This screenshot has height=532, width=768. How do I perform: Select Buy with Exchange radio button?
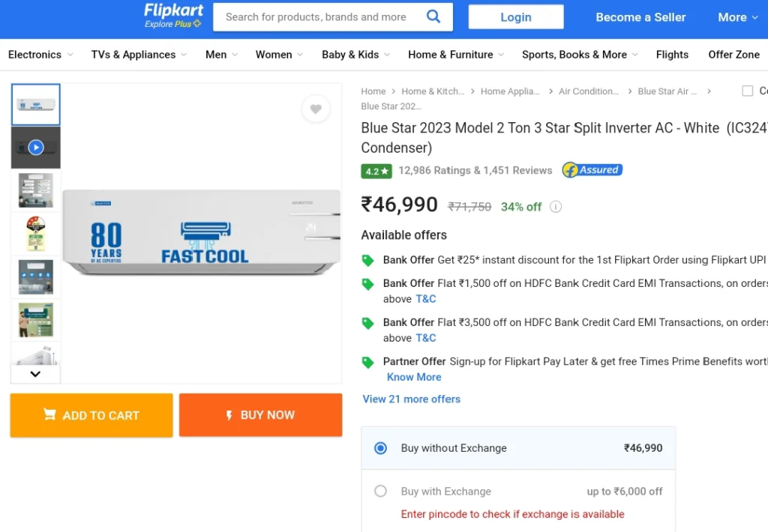click(380, 491)
